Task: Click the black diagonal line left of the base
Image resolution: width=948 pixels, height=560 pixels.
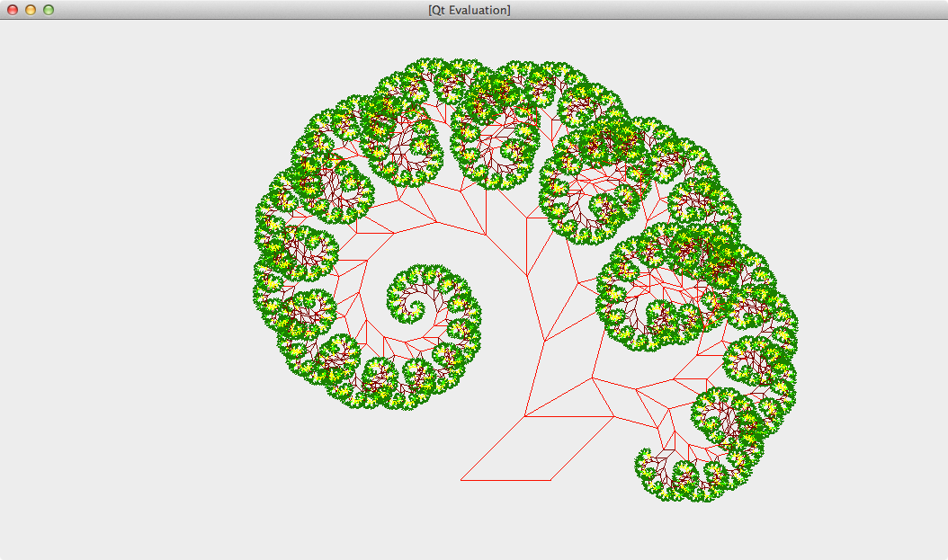Action: point(492,449)
